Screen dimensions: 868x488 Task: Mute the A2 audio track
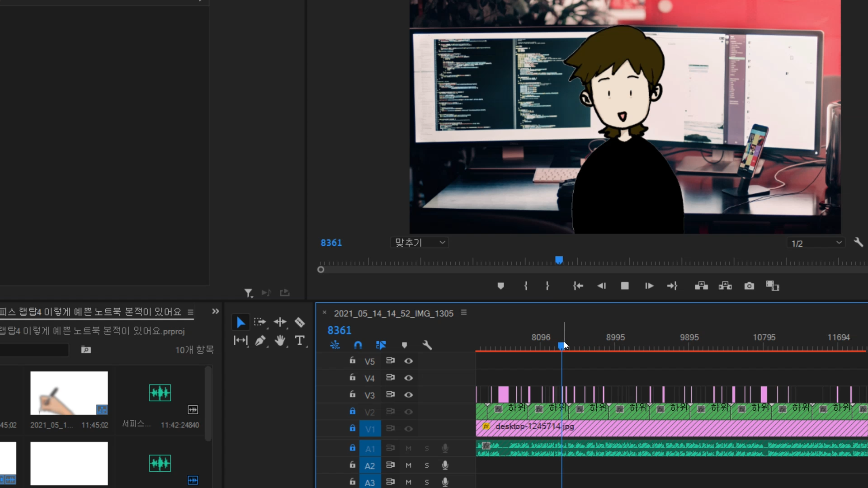coord(408,465)
